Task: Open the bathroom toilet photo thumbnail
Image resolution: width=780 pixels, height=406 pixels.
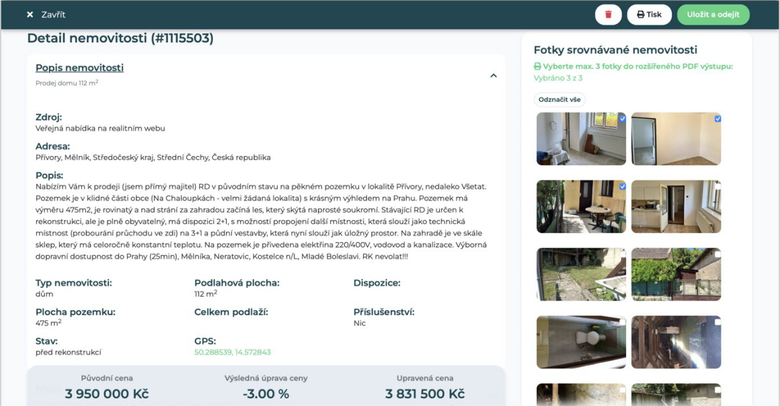Action: coord(581,341)
